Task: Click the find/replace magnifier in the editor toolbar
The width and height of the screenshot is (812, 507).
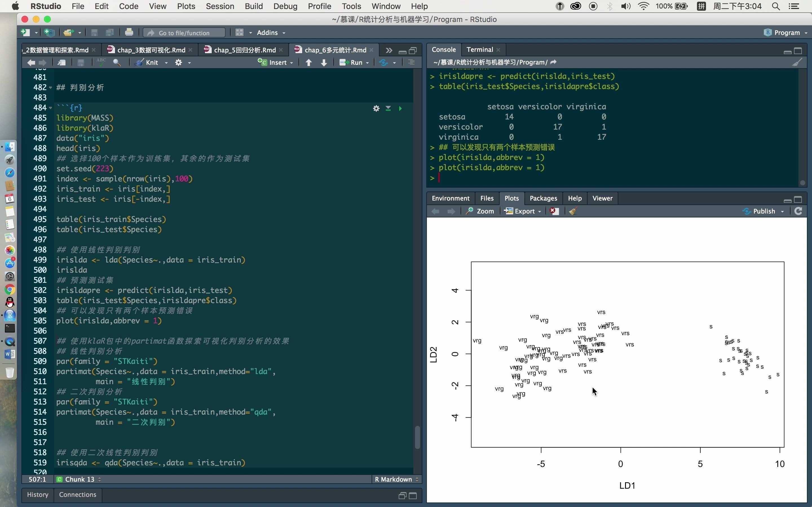Action: (117, 62)
